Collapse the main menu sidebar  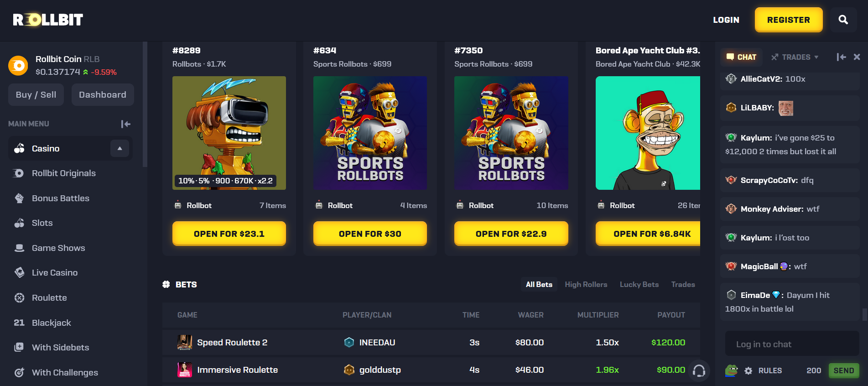pyautogui.click(x=126, y=124)
